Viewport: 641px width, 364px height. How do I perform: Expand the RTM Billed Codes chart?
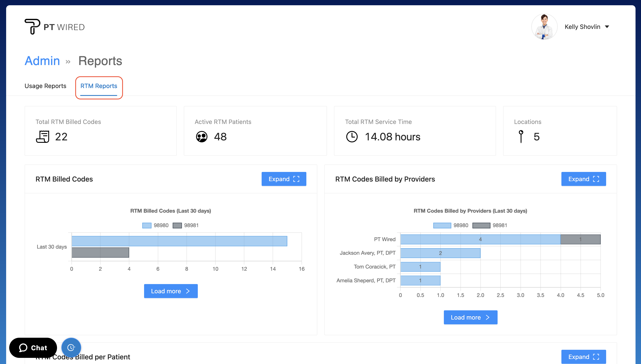pyautogui.click(x=284, y=179)
